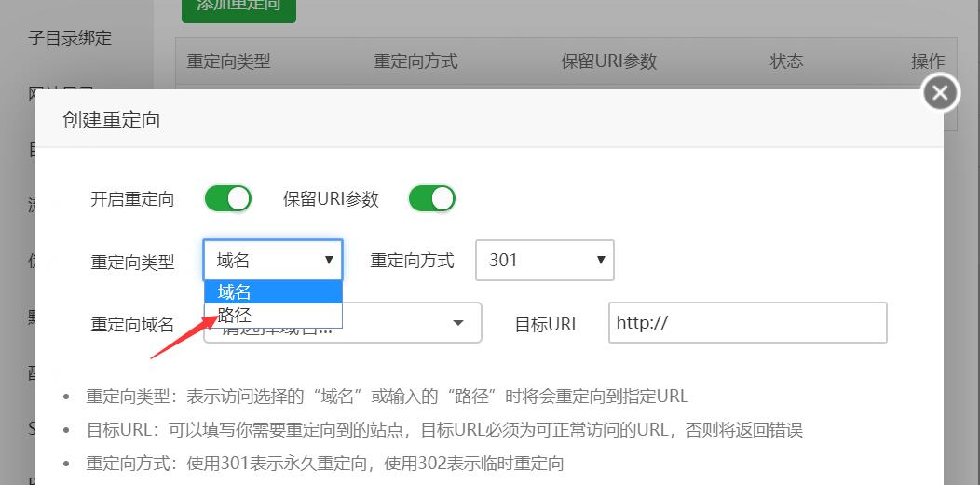Click the 重定向类型 column header
This screenshot has height=485, width=980.
(x=229, y=61)
